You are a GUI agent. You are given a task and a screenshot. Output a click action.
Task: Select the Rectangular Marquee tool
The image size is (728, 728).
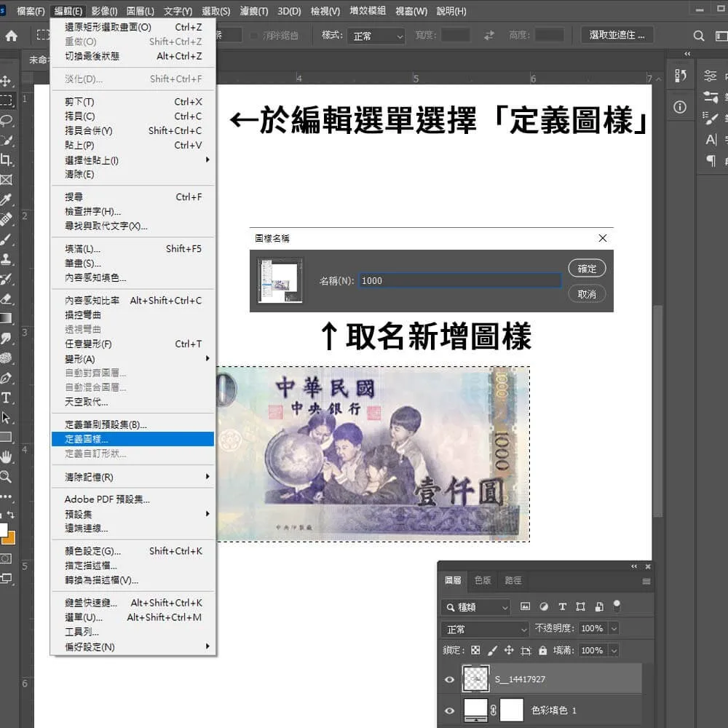click(6, 100)
